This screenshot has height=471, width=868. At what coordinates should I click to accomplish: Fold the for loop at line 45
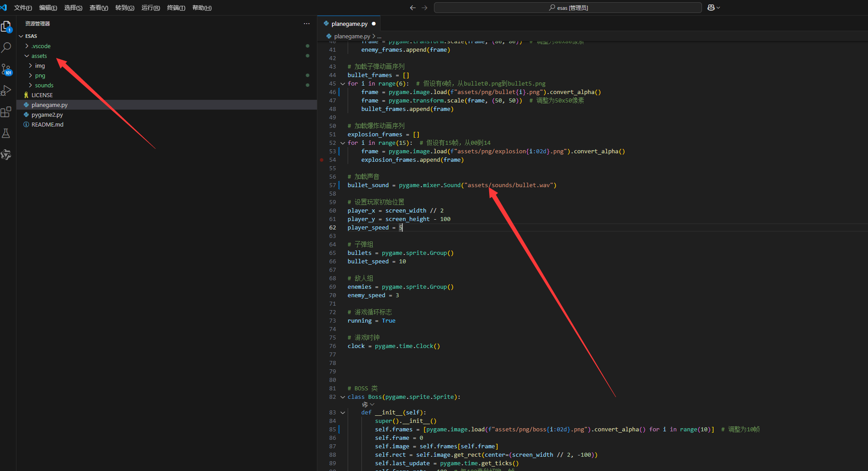coord(343,84)
